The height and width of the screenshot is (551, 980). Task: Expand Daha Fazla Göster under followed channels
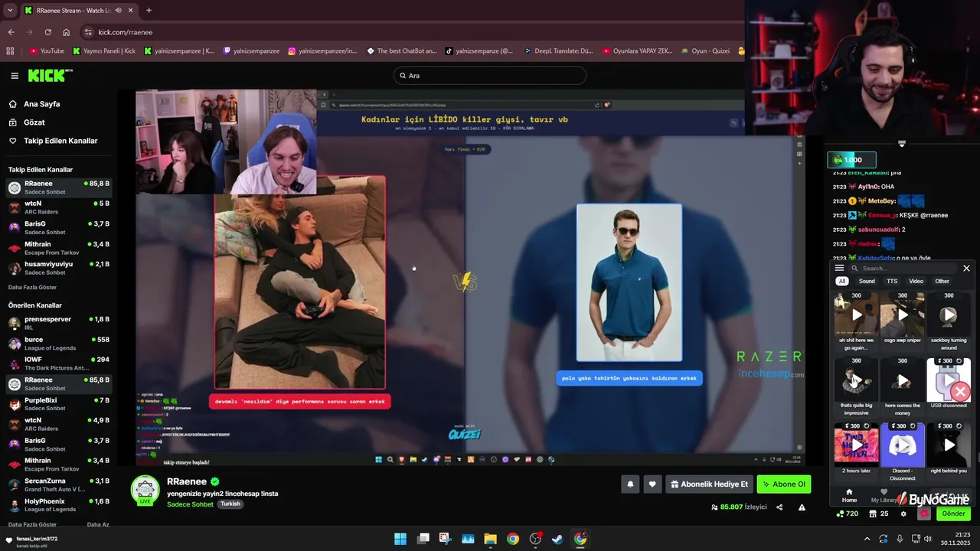pyautogui.click(x=32, y=288)
